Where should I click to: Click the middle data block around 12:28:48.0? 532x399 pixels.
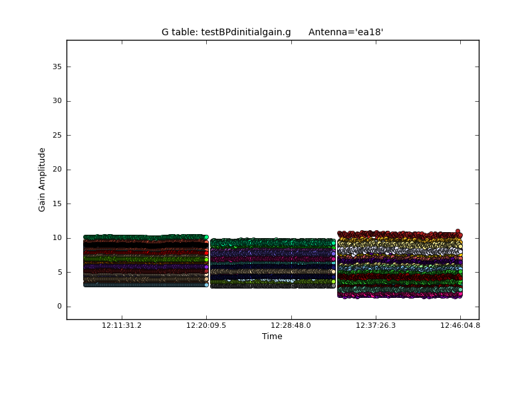pos(273,263)
